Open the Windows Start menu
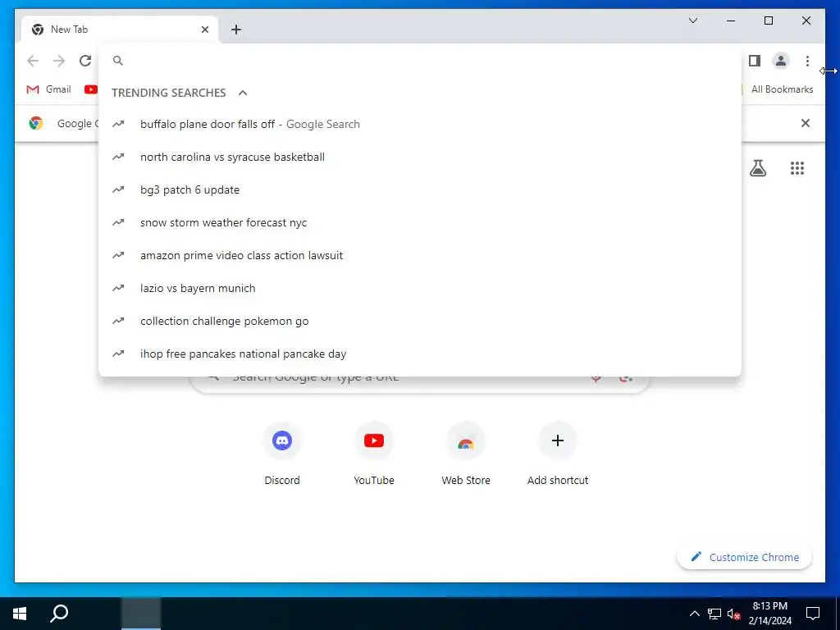This screenshot has width=840, height=630. [x=20, y=614]
